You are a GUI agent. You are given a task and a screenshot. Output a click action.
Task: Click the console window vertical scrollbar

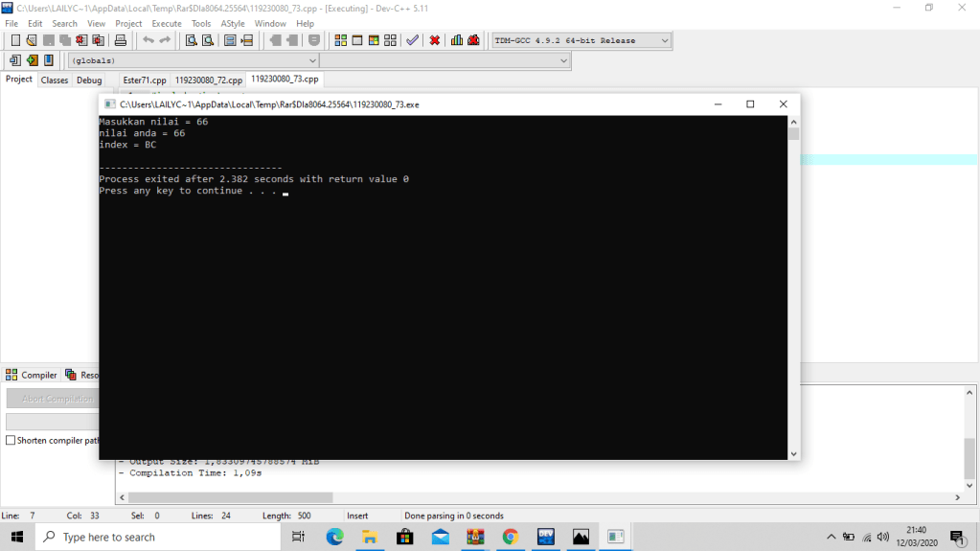(793, 287)
